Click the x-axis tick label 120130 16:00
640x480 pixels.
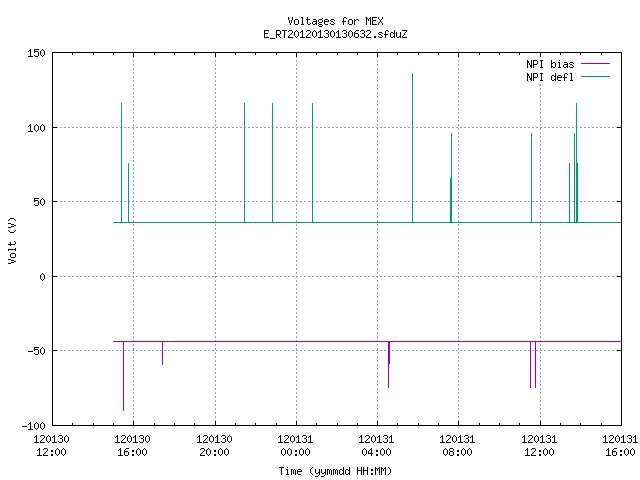click(132, 446)
